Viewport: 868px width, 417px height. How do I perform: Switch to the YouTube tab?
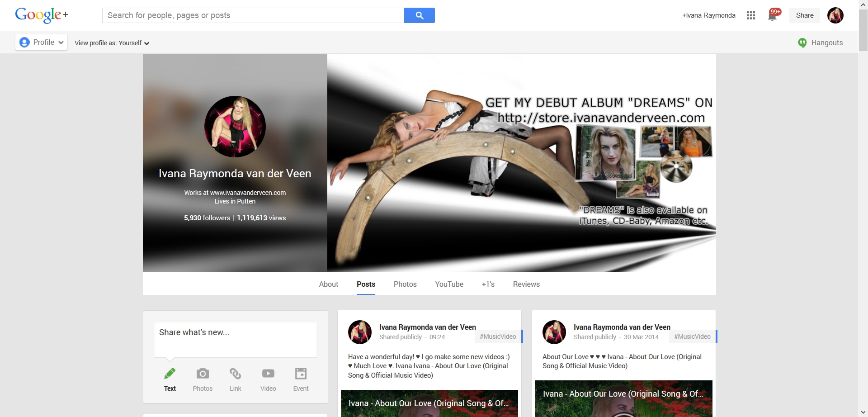(x=449, y=284)
